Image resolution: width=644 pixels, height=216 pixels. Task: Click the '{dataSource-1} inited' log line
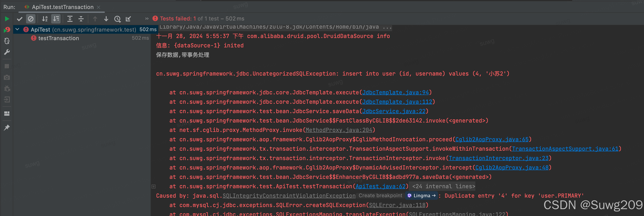[x=200, y=45]
